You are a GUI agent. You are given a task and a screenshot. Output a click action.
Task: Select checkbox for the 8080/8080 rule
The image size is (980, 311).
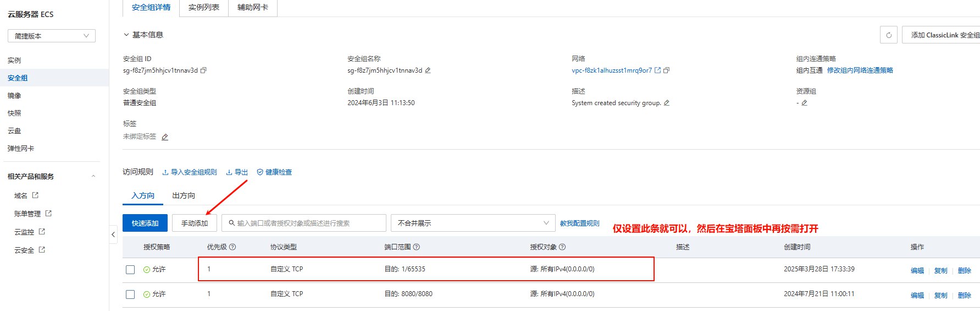130,294
